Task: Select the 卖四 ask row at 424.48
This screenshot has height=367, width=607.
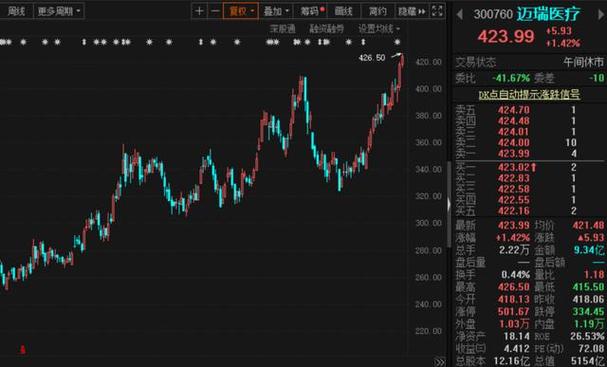Action: point(530,121)
